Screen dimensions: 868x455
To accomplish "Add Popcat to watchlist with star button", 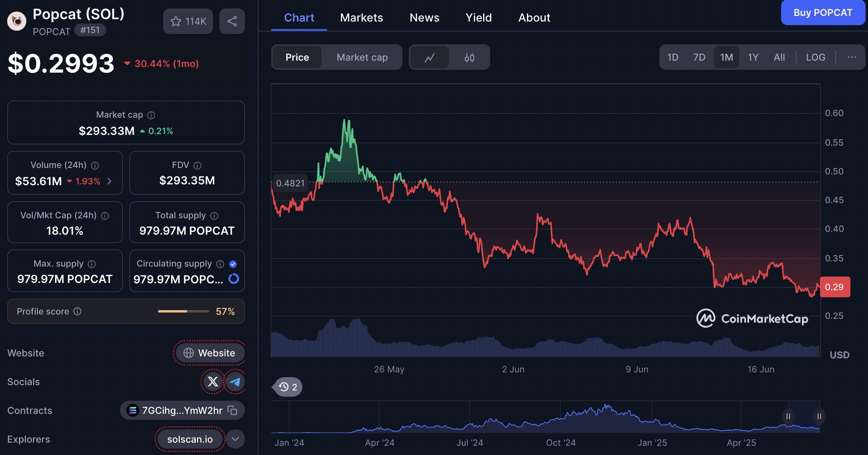I will pos(188,21).
